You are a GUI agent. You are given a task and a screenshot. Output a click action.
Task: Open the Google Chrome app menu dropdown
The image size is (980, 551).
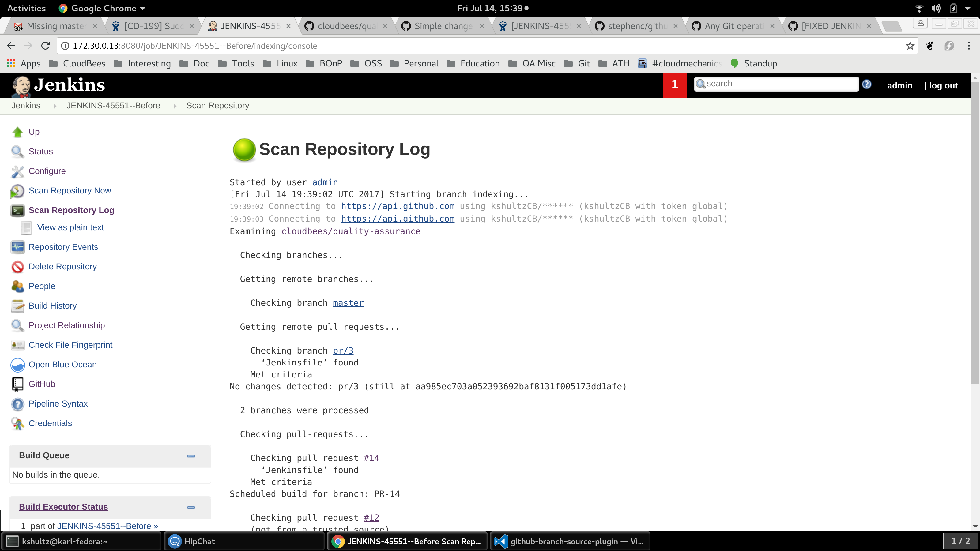(x=103, y=8)
